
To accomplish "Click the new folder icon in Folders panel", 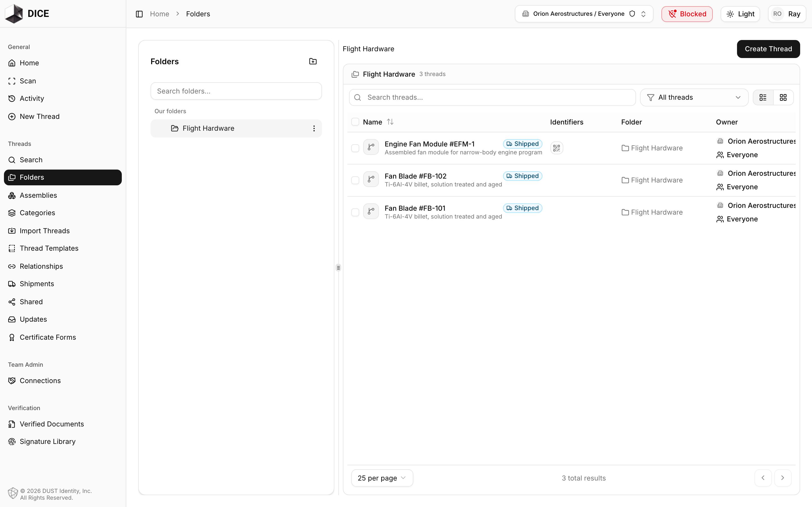I will click(313, 61).
